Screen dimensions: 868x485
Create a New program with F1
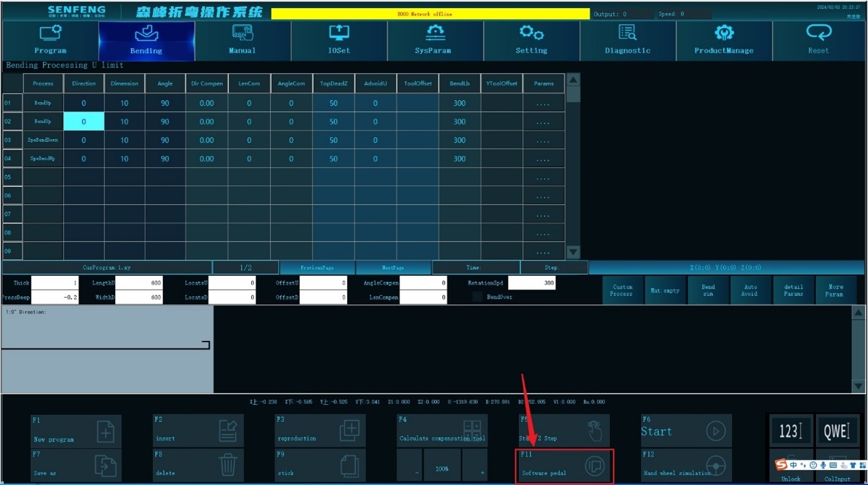[76, 431]
